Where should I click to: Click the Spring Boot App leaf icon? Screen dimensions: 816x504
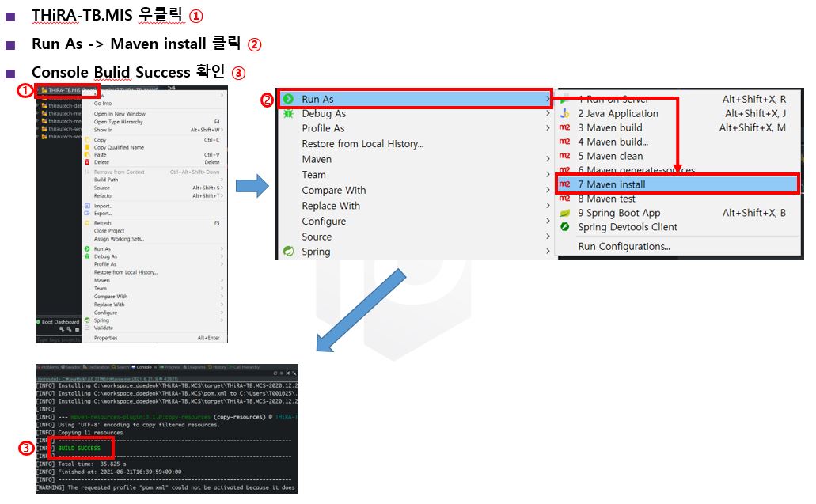[x=565, y=213]
